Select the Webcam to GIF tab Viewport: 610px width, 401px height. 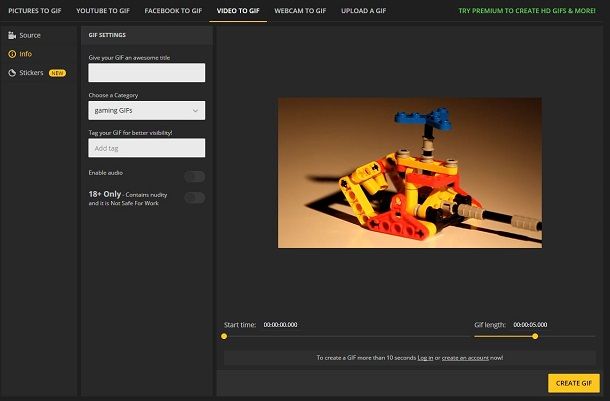301,10
